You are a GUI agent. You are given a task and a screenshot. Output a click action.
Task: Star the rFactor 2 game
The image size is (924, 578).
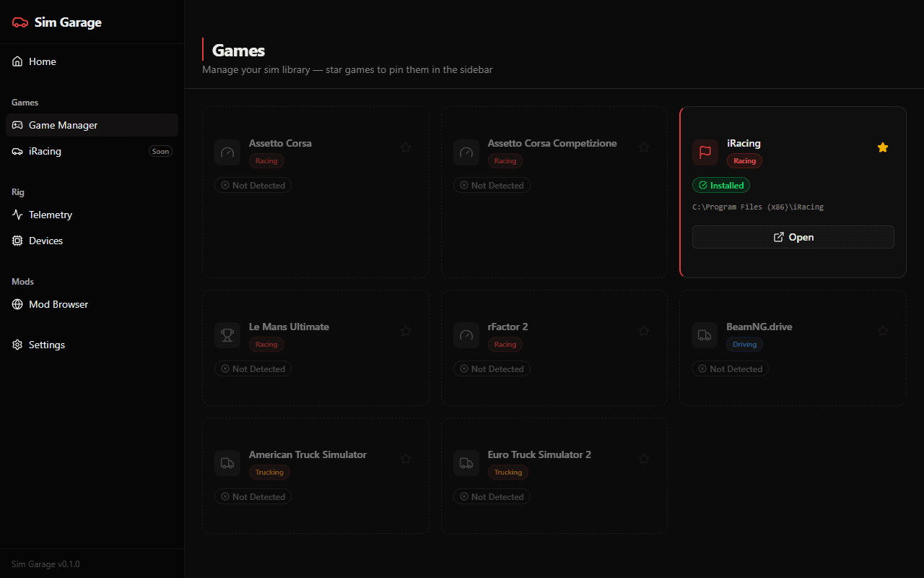pos(644,331)
